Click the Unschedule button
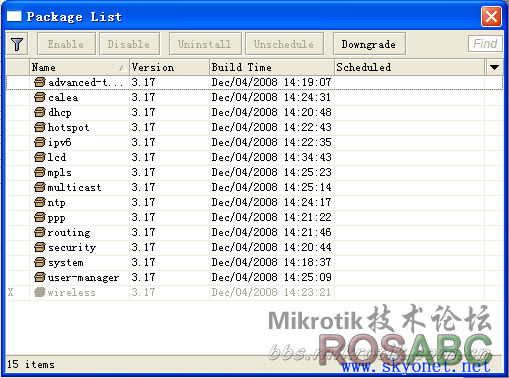 [284, 44]
